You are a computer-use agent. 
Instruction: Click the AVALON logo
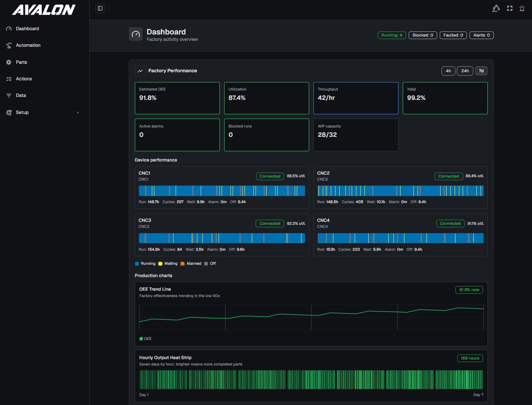tap(44, 10)
